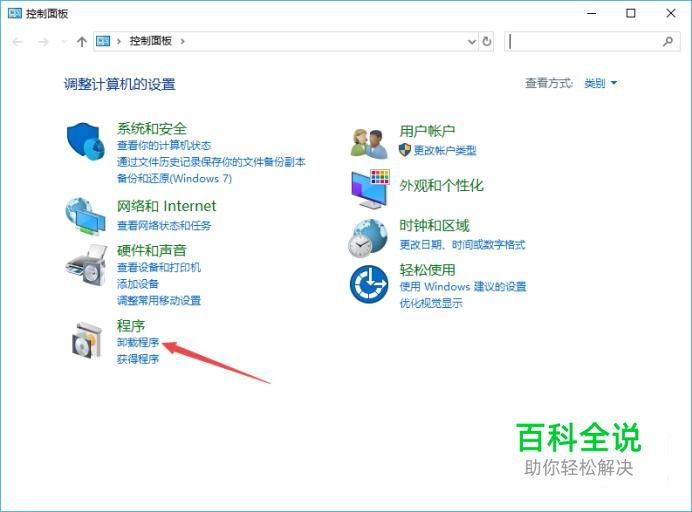Click 卸载程序 link

(x=138, y=342)
